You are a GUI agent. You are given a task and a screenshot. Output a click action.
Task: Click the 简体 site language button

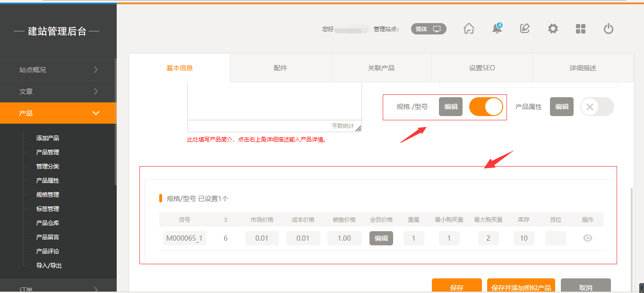pyautogui.click(x=428, y=29)
